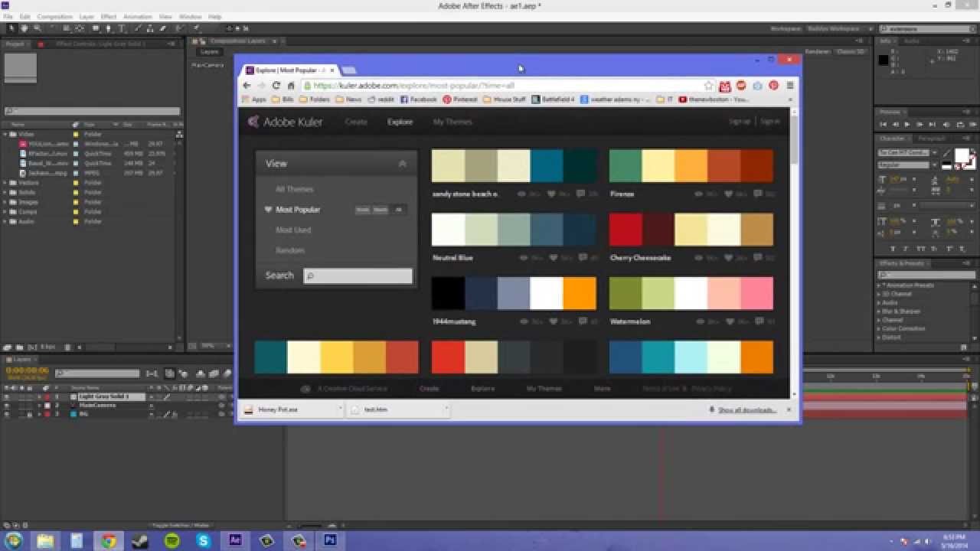This screenshot has width=980, height=551.
Task: Open Steam from the Windows taskbar
Action: click(x=141, y=540)
